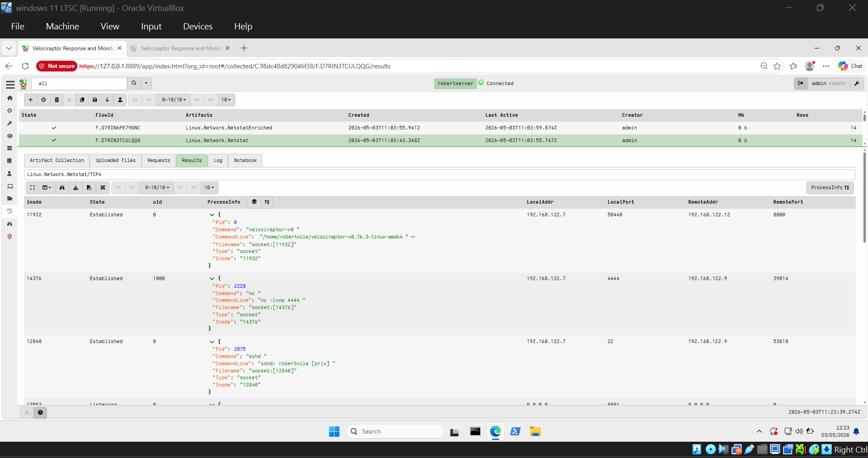Select flow F.D7RIN3TCULQQG row
This screenshot has height=458, width=868.
coord(440,140)
